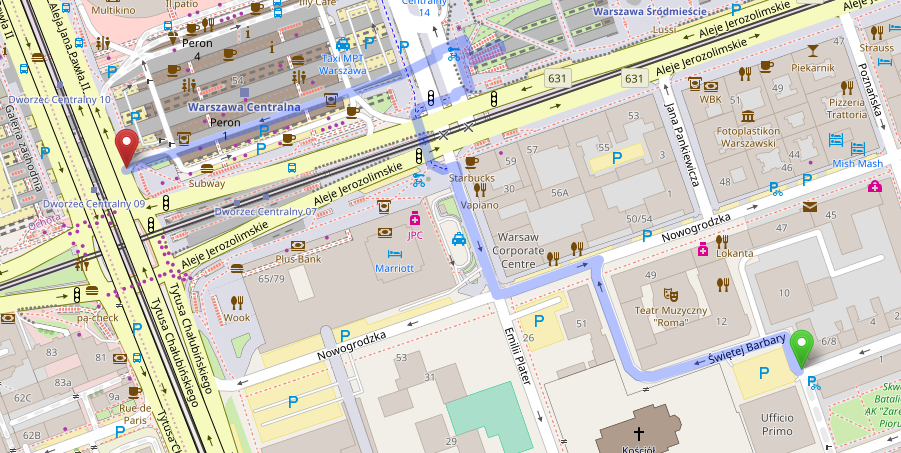Click the church cross icon
The height and width of the screenshot is (453, 901).
(x=638, y=433)
